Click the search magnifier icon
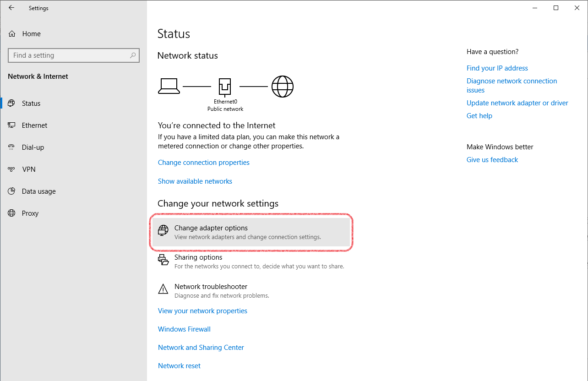Image resolution: width=588 pixels, height=381 pixels. point(133,55)
